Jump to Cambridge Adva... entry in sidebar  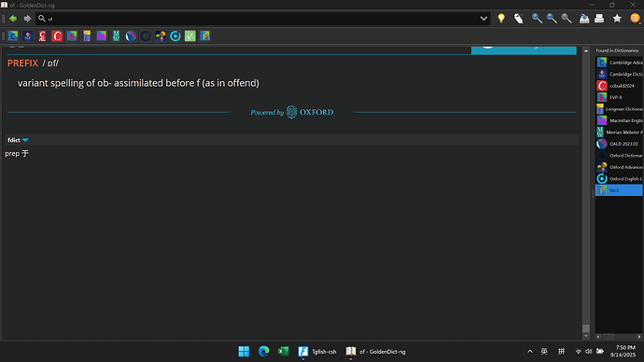tap(619, 63)
